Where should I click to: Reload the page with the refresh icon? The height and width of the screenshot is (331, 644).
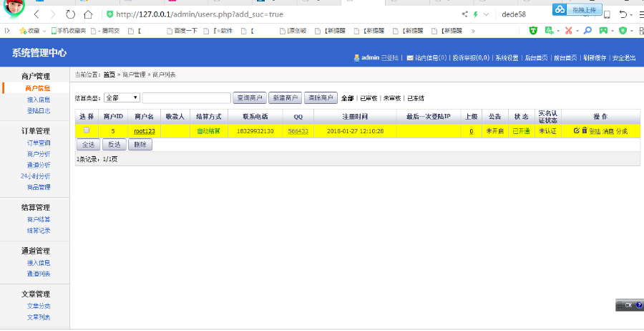[70, 14]
